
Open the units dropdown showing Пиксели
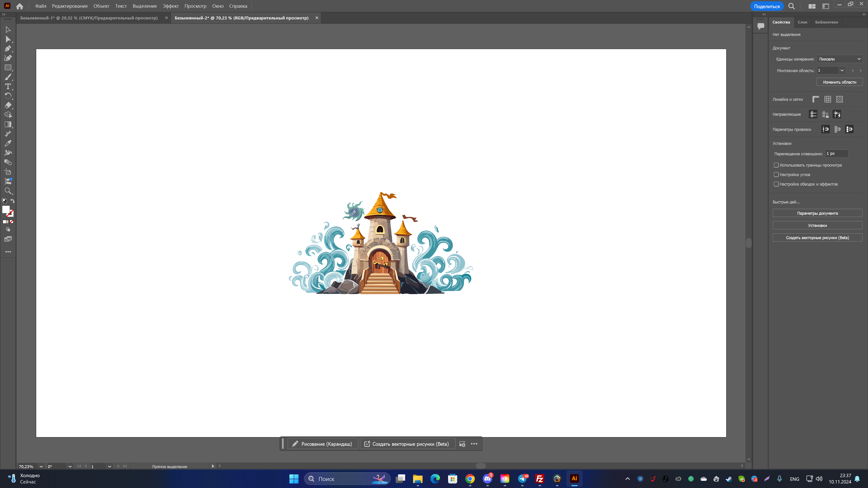[x=839, y=59]
